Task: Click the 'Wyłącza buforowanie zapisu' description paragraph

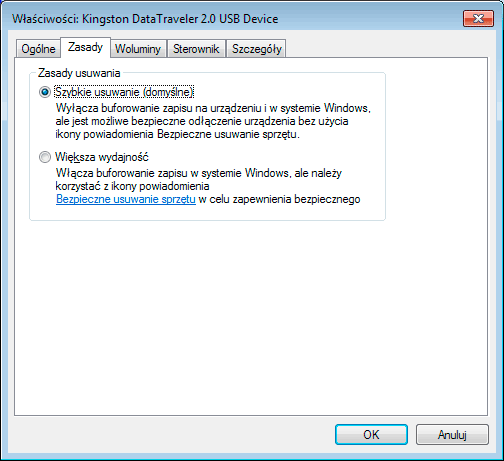Action: (213, 121)
